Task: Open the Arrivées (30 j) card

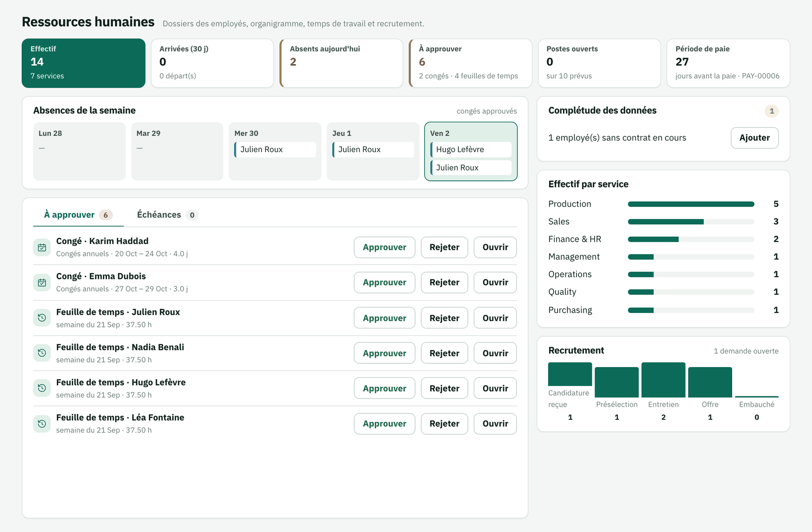Action: [212, 63]
